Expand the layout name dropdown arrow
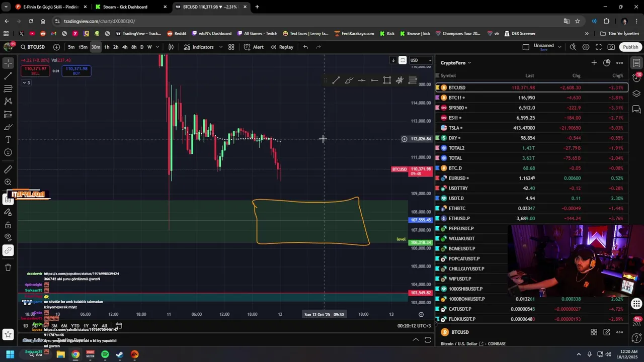 tap(559, 47)
